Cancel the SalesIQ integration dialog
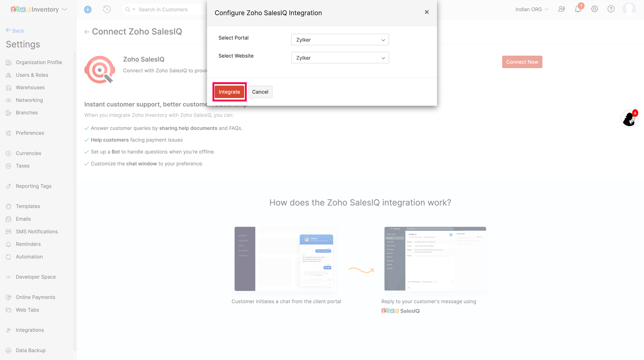Image resolution: width=644 pixels, height=360 pixels. [260, 92]
